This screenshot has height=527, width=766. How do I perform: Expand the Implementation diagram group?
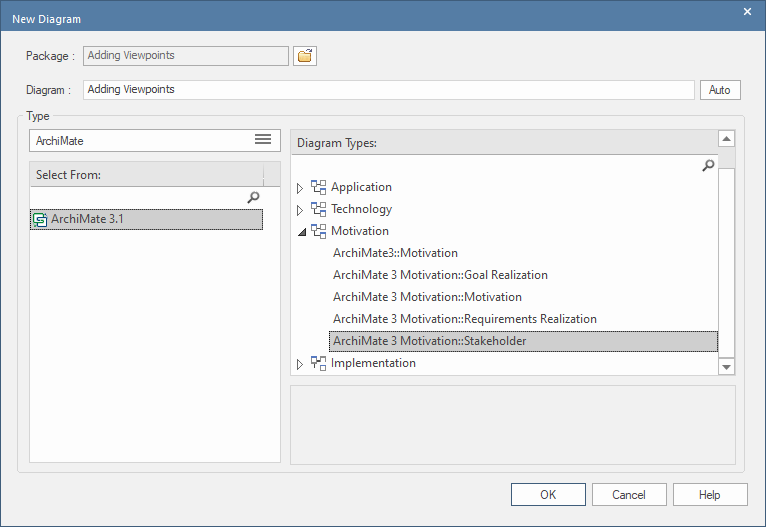pos(300,364)
